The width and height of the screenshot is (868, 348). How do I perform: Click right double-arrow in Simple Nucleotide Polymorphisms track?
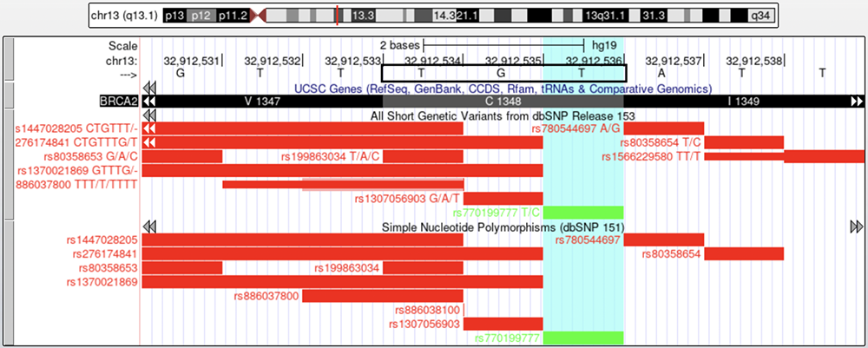[857, 227]
